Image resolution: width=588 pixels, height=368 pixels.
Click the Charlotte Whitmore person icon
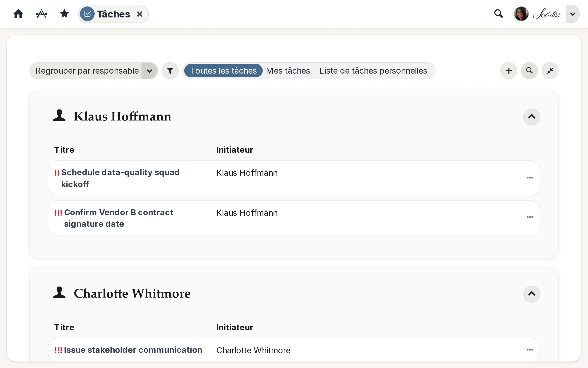[x=59, y=293]
